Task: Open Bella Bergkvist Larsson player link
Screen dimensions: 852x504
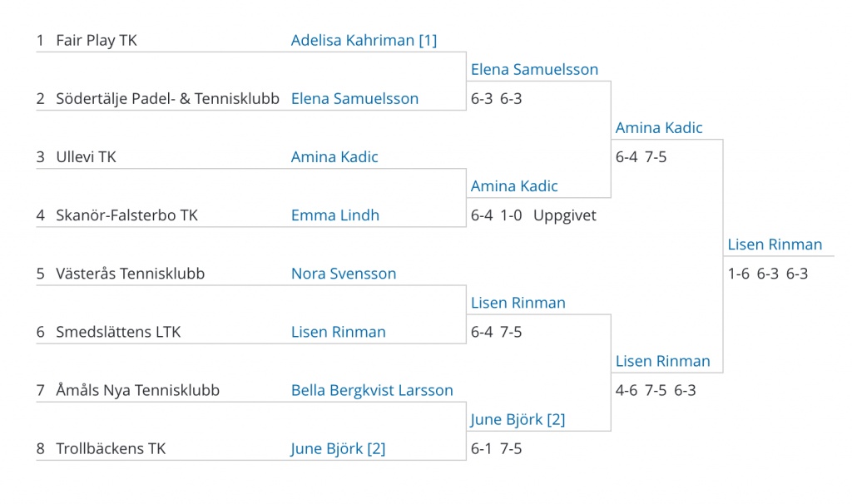Action: (x=372, y=390)
